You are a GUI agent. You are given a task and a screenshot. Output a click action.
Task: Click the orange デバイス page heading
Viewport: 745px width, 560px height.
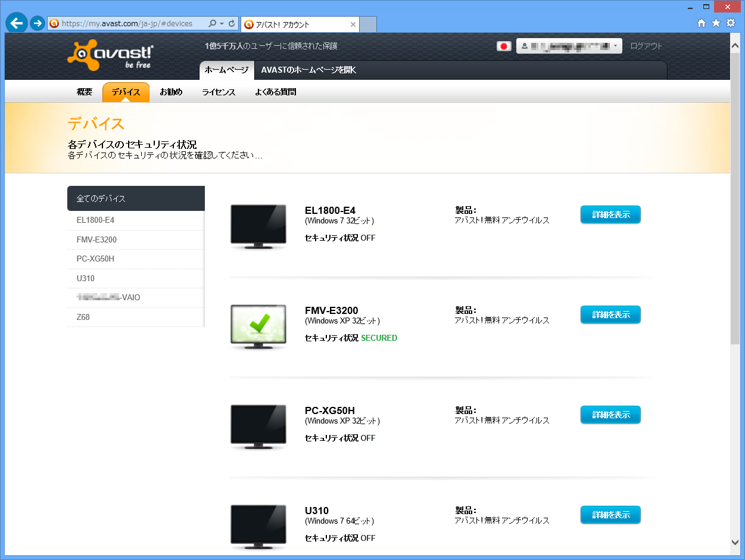point(96,123)
